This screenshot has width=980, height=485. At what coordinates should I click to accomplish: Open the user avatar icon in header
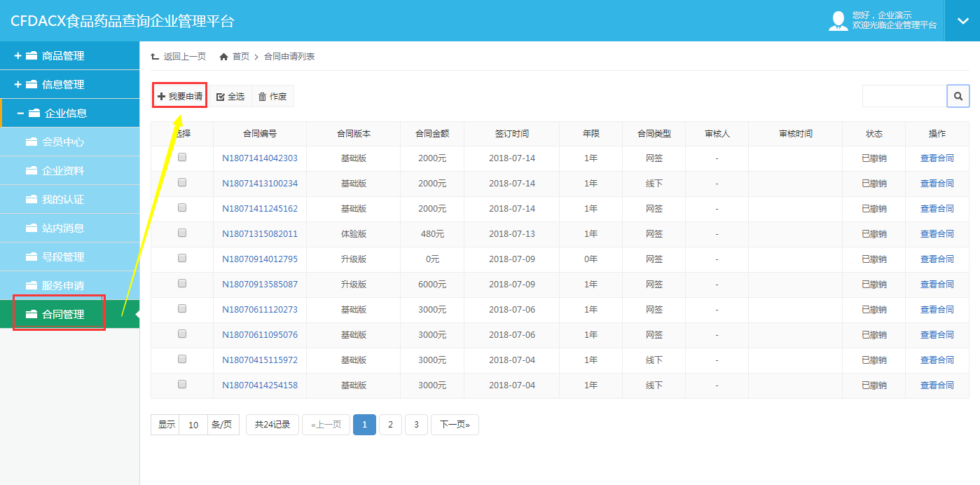pyautogui.click(x=838, y=20)
